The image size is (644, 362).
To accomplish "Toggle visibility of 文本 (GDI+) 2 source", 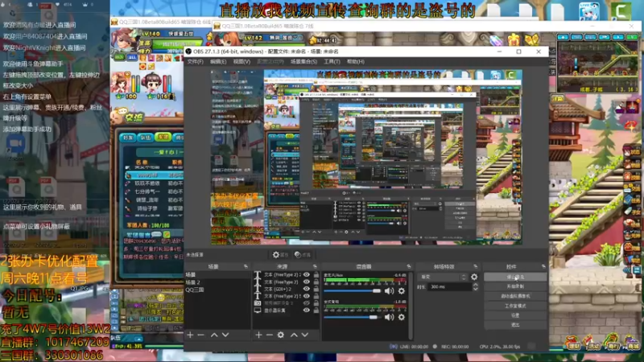I will point(307,289).
